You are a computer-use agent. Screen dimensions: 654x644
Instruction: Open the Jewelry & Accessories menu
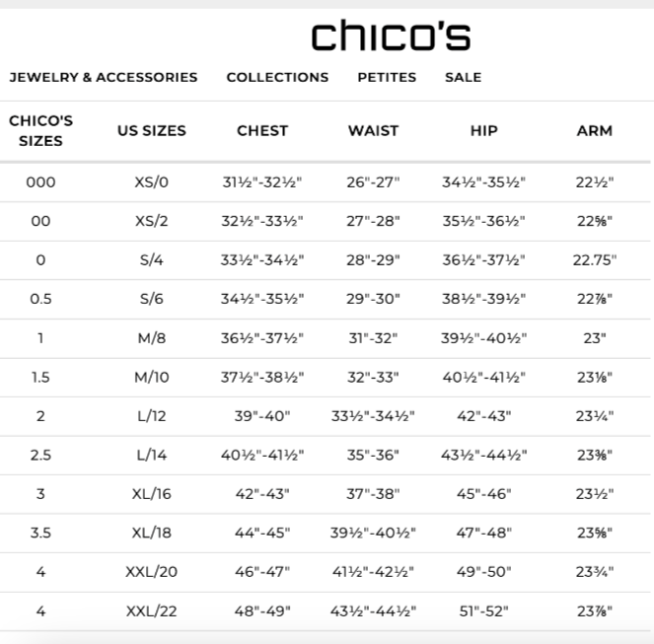(104, 77)
